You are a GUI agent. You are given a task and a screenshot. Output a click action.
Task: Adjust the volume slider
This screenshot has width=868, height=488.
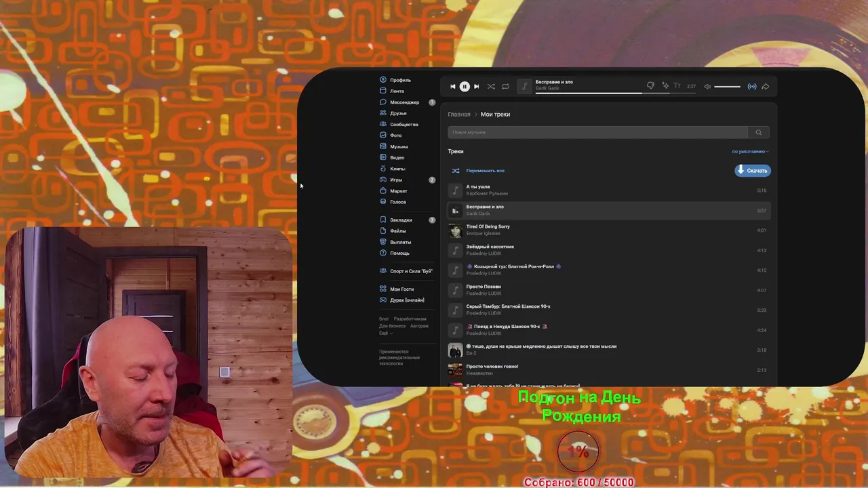(727, 87)
